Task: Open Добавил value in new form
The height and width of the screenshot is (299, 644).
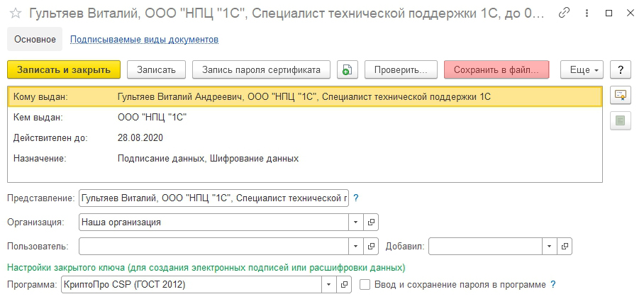Action: pos(565,247)
